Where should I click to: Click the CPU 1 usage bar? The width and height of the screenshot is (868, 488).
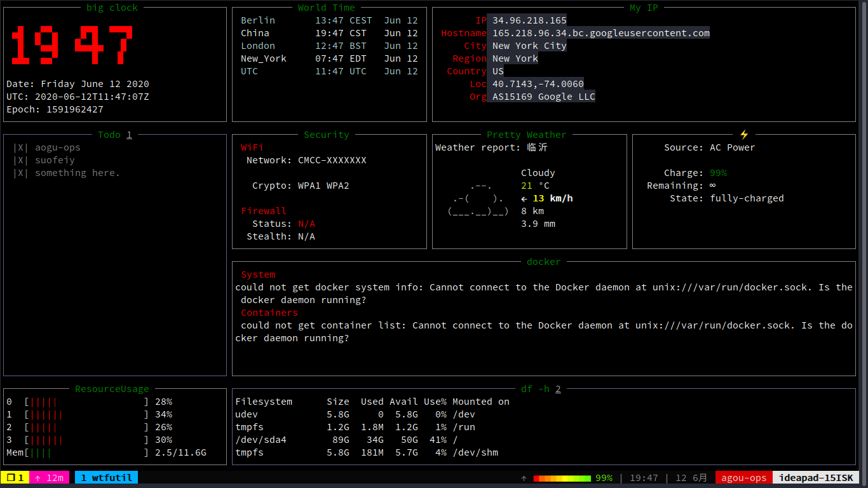[86, 414]
